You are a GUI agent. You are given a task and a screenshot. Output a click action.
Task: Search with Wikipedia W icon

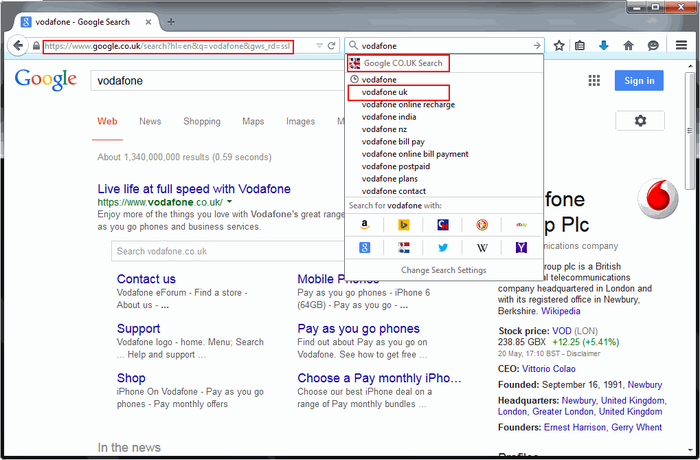coord(482,248)
